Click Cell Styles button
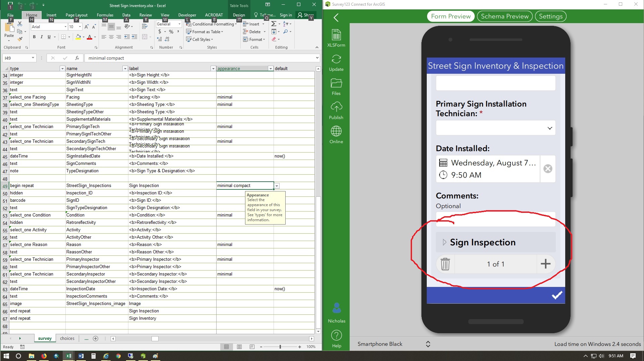 tap(199, 40)
